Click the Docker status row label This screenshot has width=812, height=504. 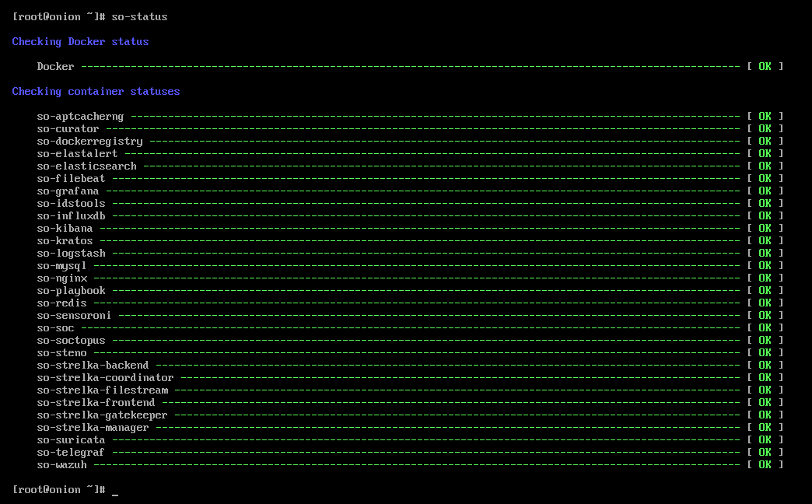tap(55, 66)
